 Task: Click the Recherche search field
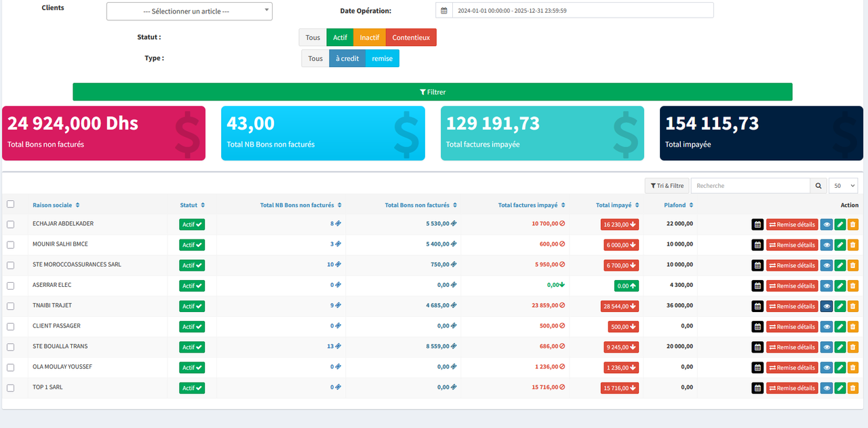pos(750,185)
